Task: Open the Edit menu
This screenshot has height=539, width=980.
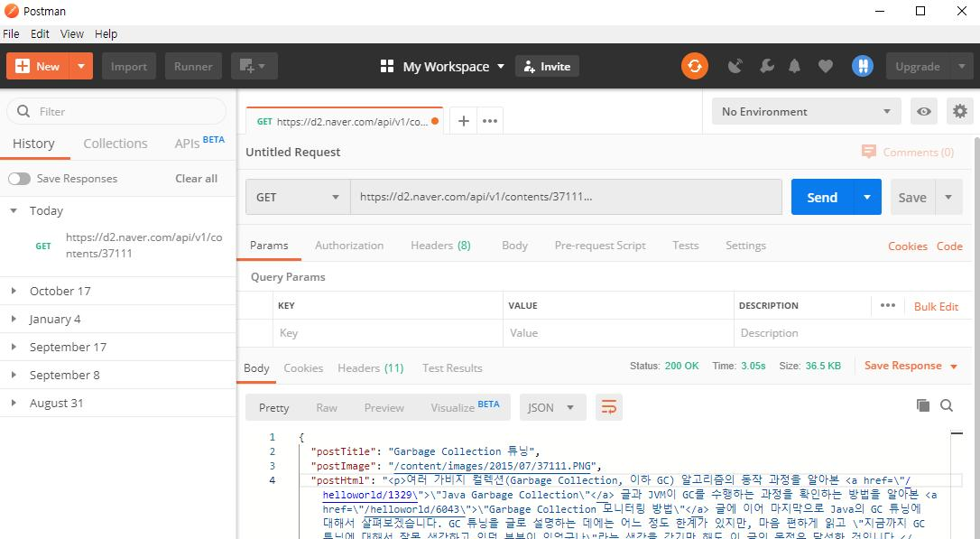Action: point(40,33)
